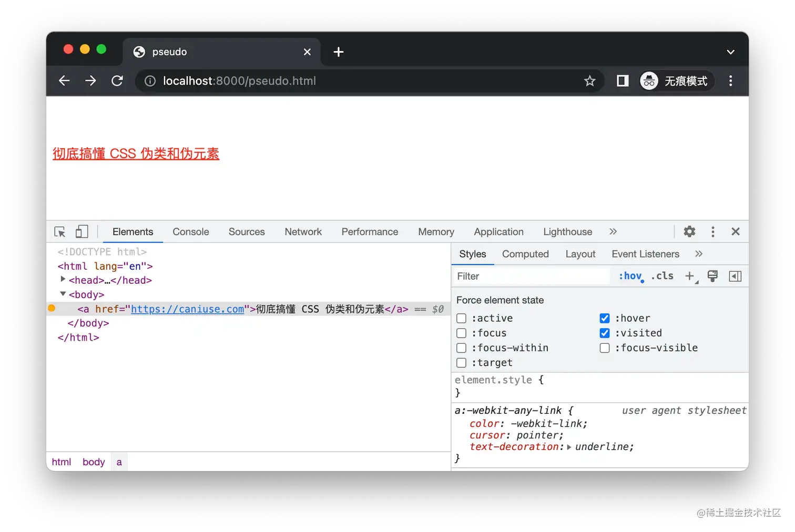Screen dimensions: 795x532
Task: Click the a:-webkit-any-link selector
Action: [x=508, y=411]
